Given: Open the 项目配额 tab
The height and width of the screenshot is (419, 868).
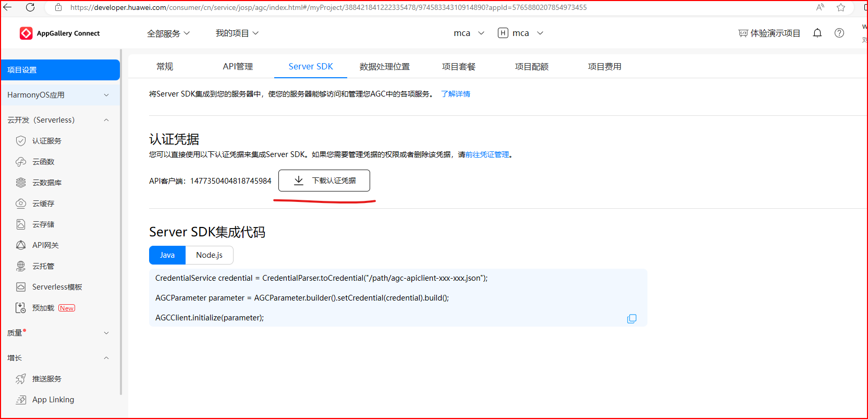Looking at the screenshot, I should click(532, 67).
